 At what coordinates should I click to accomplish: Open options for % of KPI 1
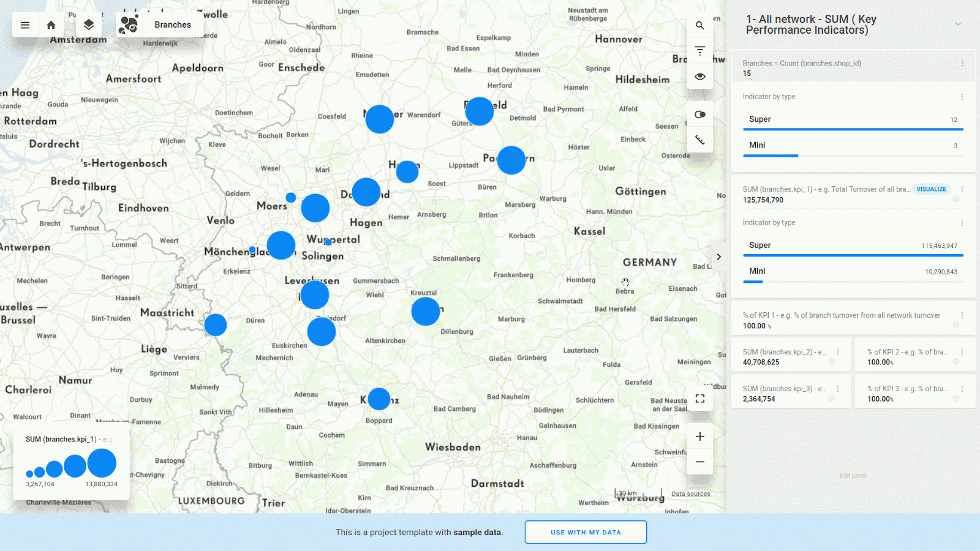tap(962, 315)
